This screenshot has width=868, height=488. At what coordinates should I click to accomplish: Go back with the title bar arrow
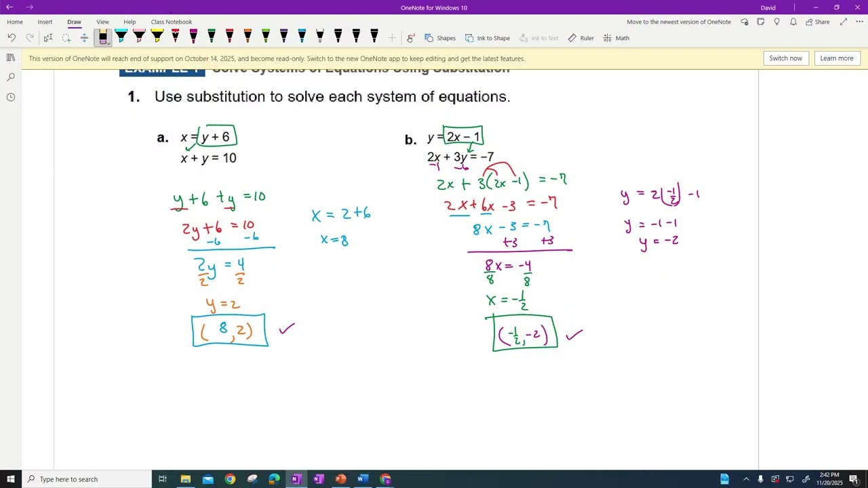point(9,7)
